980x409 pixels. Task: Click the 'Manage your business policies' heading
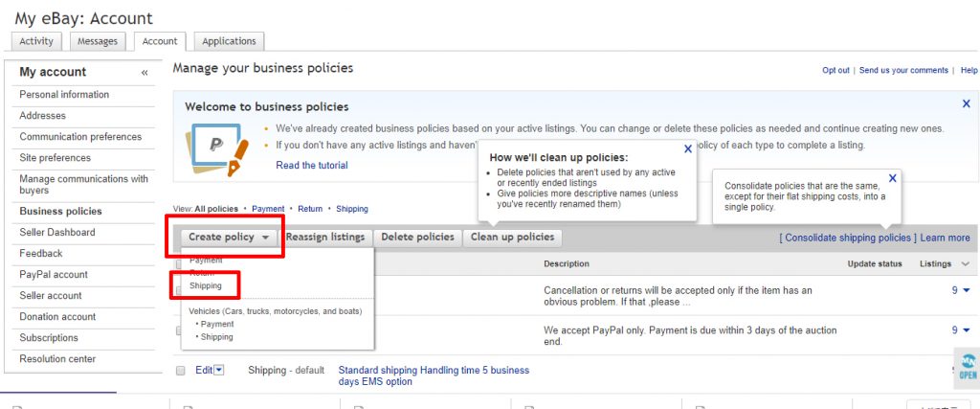pyautogui.click(x=263, y=68)
